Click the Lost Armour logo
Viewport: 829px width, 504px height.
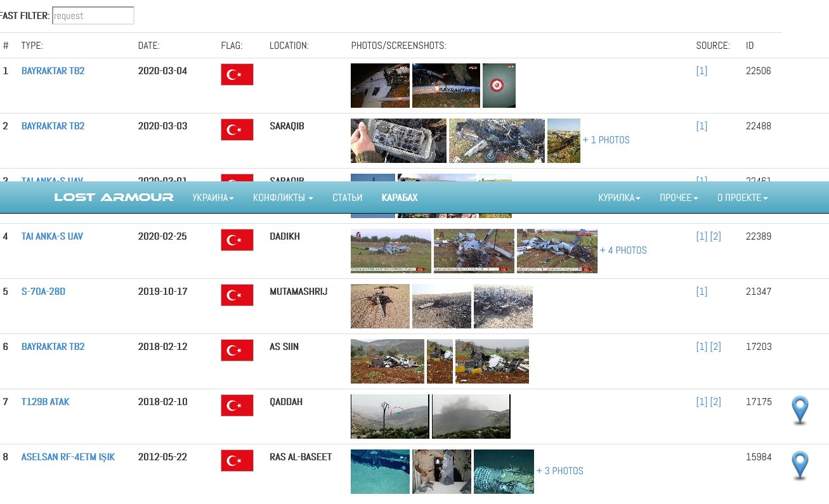[114, 197]
